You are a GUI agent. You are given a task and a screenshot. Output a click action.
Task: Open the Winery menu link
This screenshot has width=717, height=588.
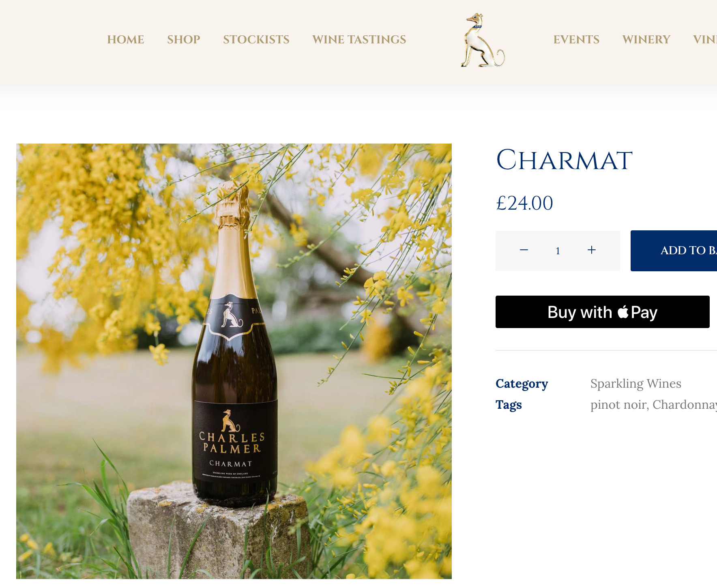tap(646, 39)
